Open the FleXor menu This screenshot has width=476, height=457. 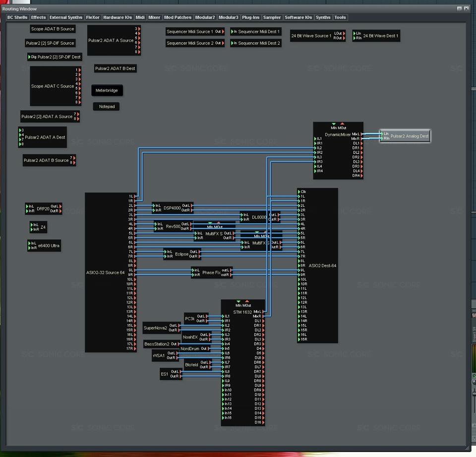[93, 17]
